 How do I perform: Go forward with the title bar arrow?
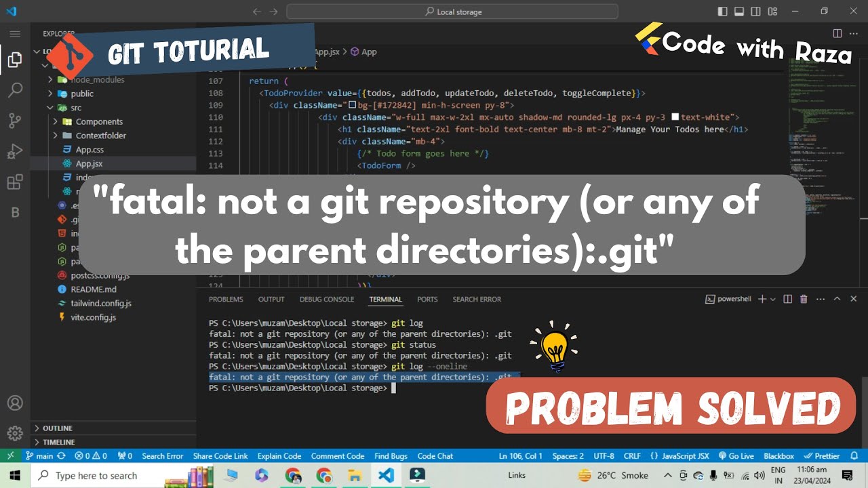coord(273,12)
